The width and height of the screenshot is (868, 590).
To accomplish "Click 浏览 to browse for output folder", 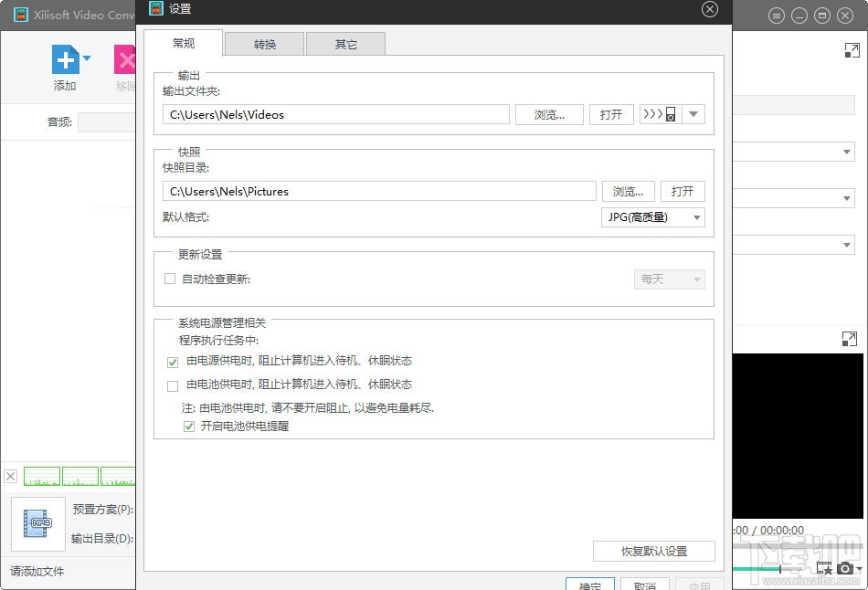I will pyautogui.click(x=549, y=114).
